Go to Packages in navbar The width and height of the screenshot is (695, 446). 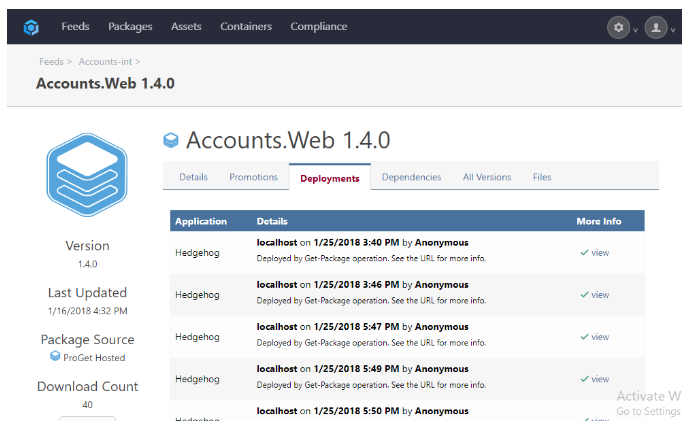click(x=130, y=27)
